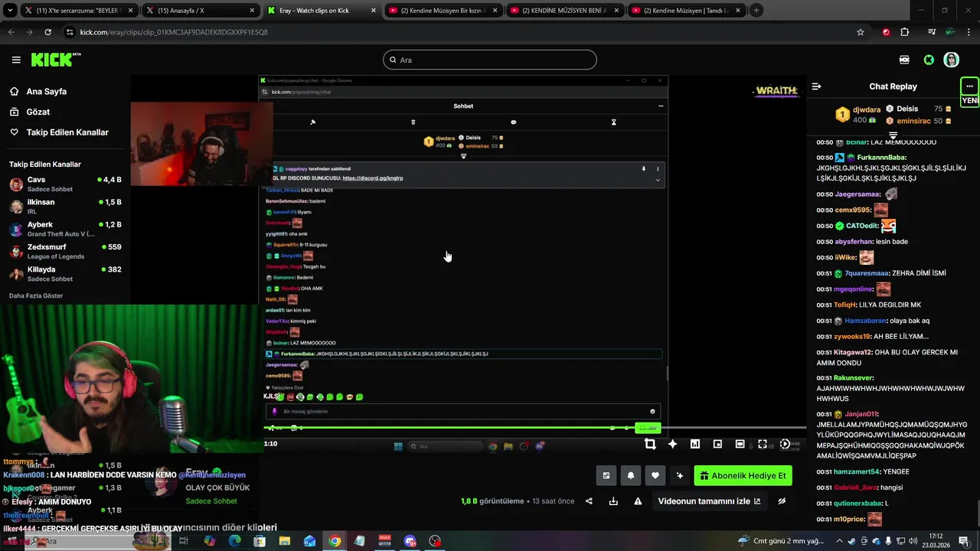This screenshot has width=980, height=551.
Task: Reload the page with the browser refresh icon
Action: pos(47,32)
